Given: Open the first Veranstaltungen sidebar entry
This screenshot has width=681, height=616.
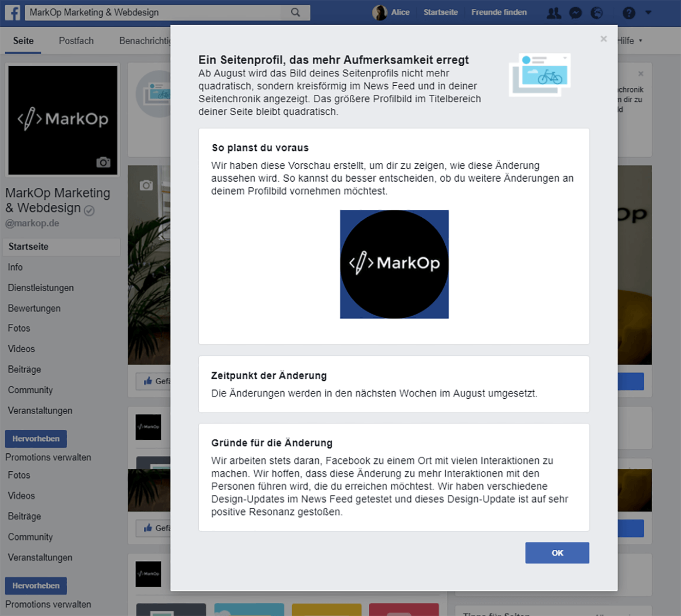Looking at the screenshot, I should click(40, 411).
